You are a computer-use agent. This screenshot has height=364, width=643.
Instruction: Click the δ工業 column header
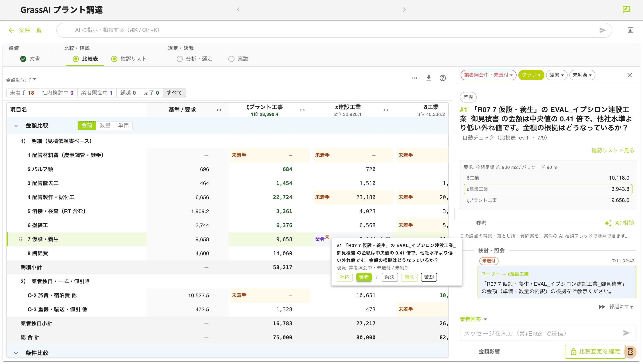pyautogui.click(x=431, y=110)
